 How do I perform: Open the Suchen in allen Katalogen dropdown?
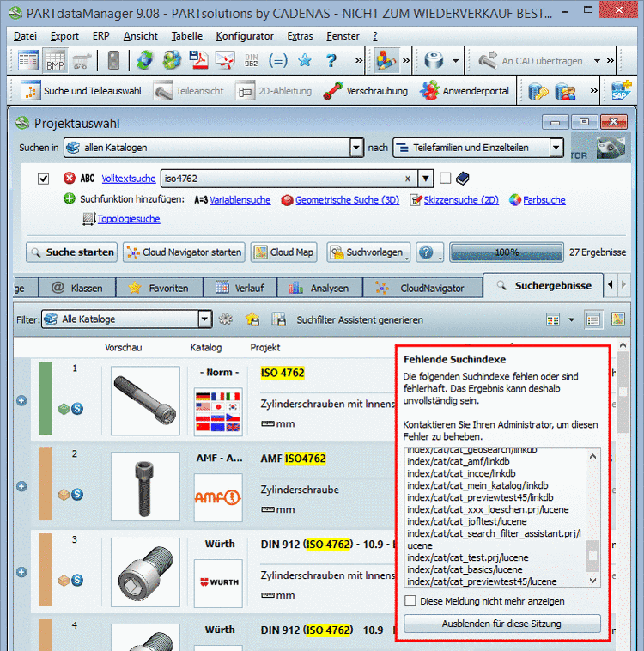point(356,148)
